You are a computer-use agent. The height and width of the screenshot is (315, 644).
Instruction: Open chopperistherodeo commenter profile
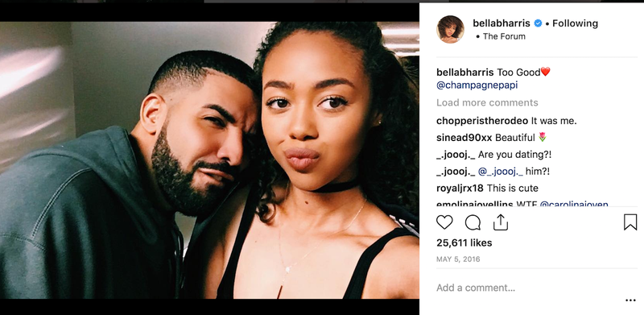pos(482,121)
